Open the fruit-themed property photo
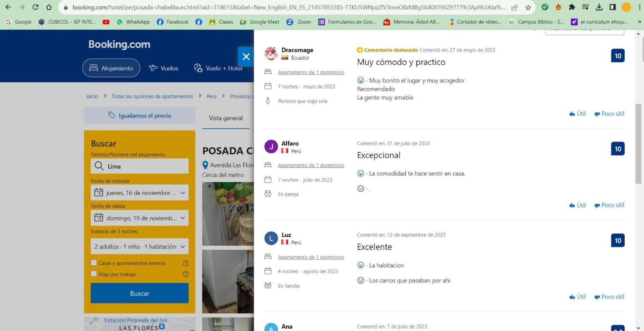 pyautogui.click(x=228, y=214)
